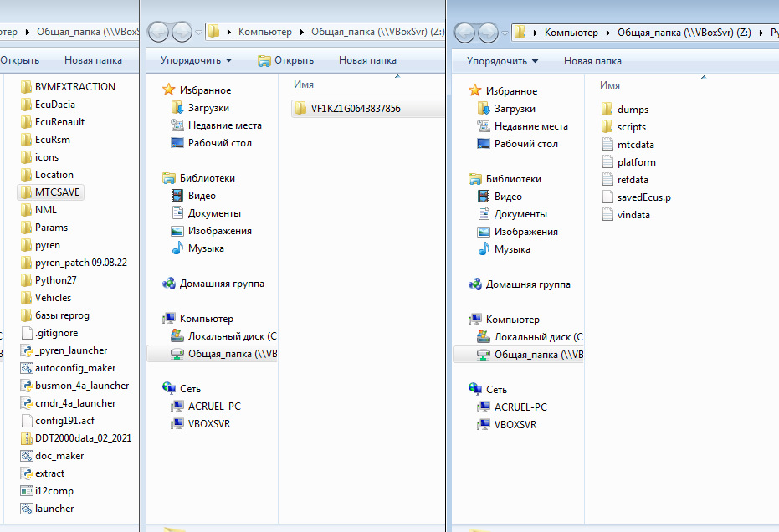Viewport: 779px width, 532px height.
Task: Open the BVMEXTRACTION folder in left window
Action: pyautogui.click(x=68, y=87)
